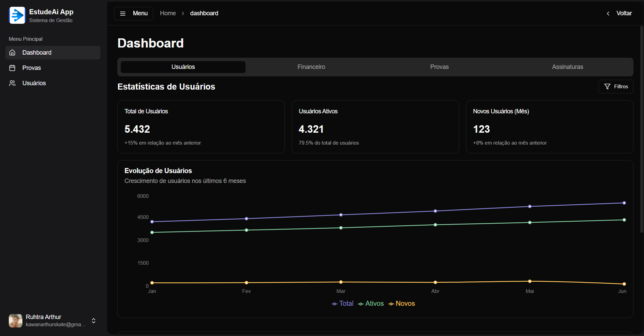Expand the user account switcher chevrons
644x336 pixels.
tap(94, 321)
